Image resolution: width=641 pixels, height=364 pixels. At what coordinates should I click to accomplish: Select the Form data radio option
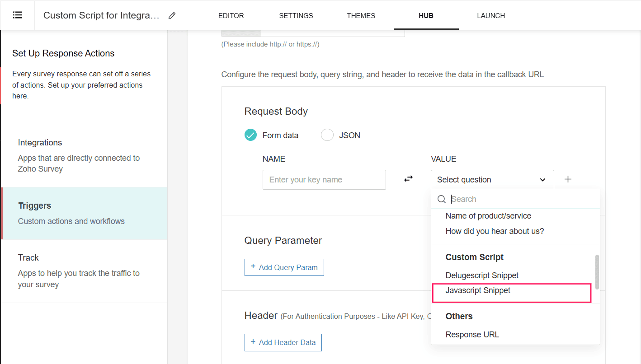tap(250, 135)
